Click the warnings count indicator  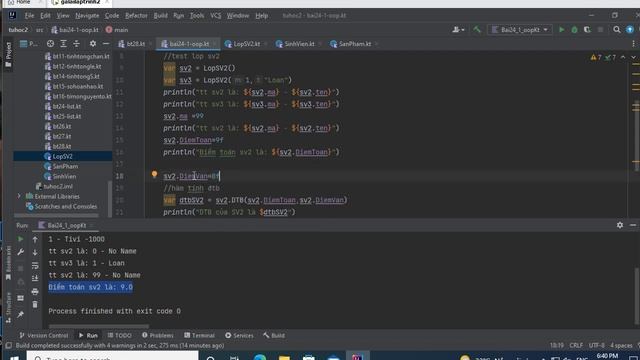(x=596, y=57)
